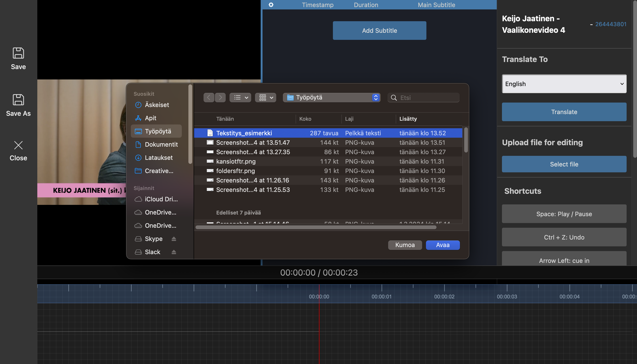The height and width of the screenshot is (364, 637).
Task: Sort files by the Lisätty column
Action: pos(408,119)
